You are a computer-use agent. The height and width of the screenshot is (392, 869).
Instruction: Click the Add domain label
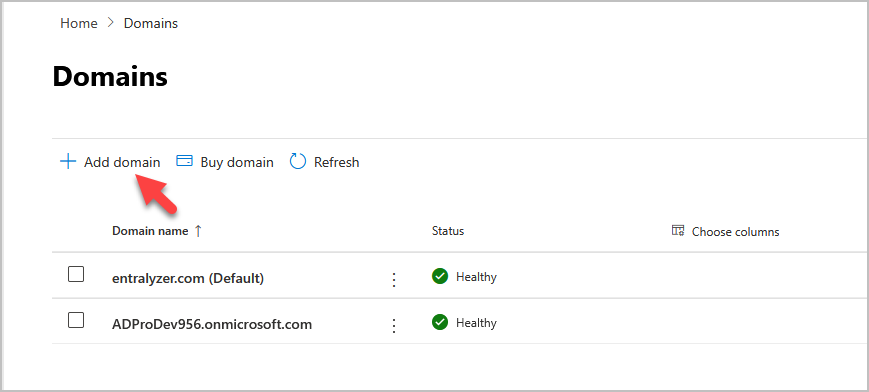122,162
